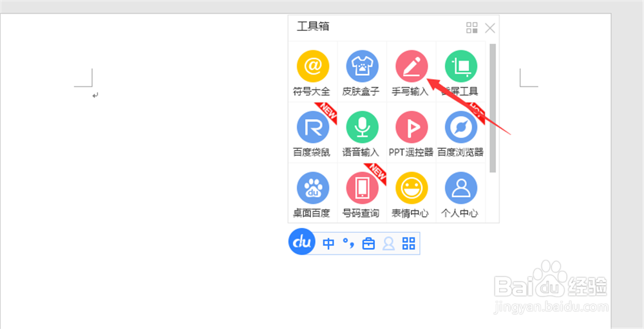This screenshot has height=329, width=644.
Task: Click the document paragraph mark
Action: (x=95, y=95)
